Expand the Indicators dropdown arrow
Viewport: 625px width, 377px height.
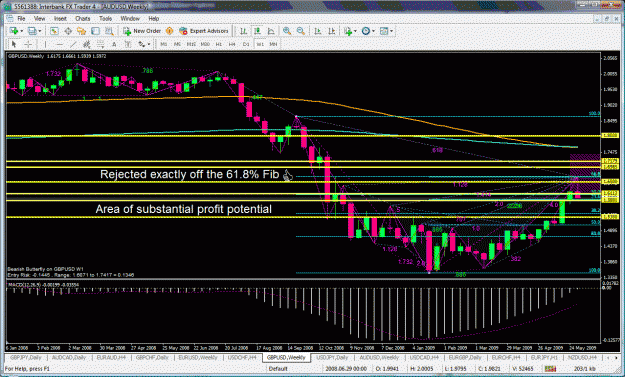tap(355, 31)
